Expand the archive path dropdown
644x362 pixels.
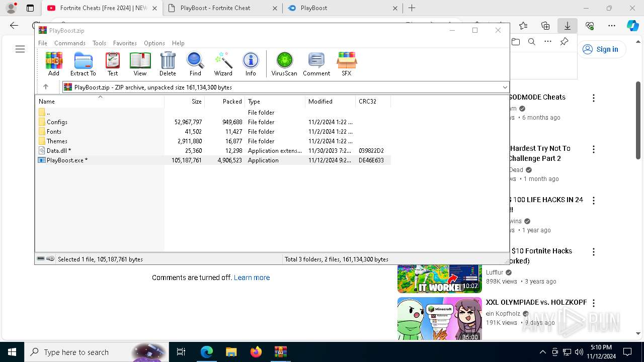point(505,87)
